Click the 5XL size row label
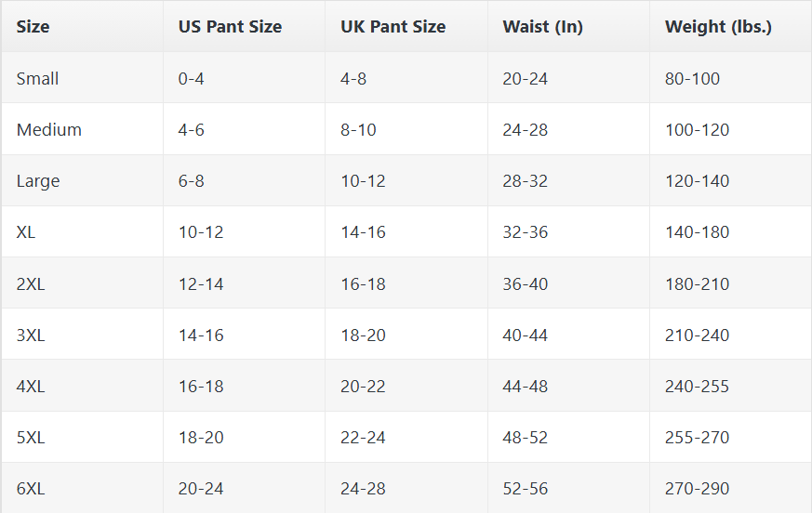 pos(31,437)
